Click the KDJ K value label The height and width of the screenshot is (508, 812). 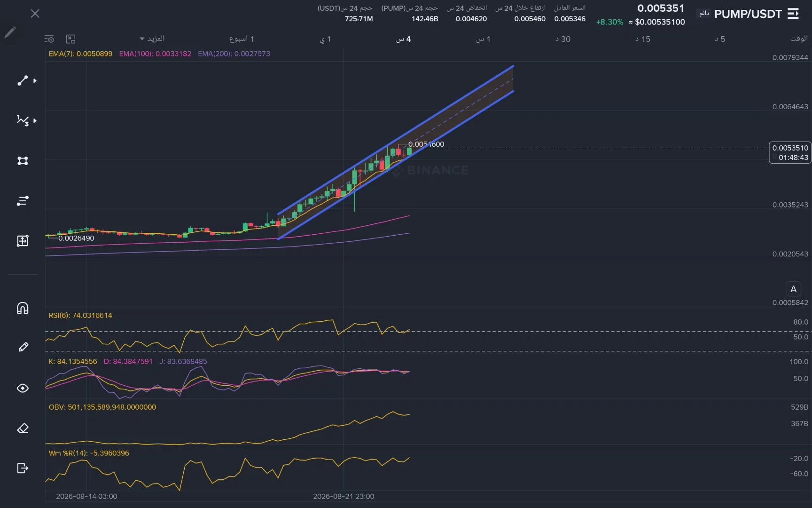[73, 362]
